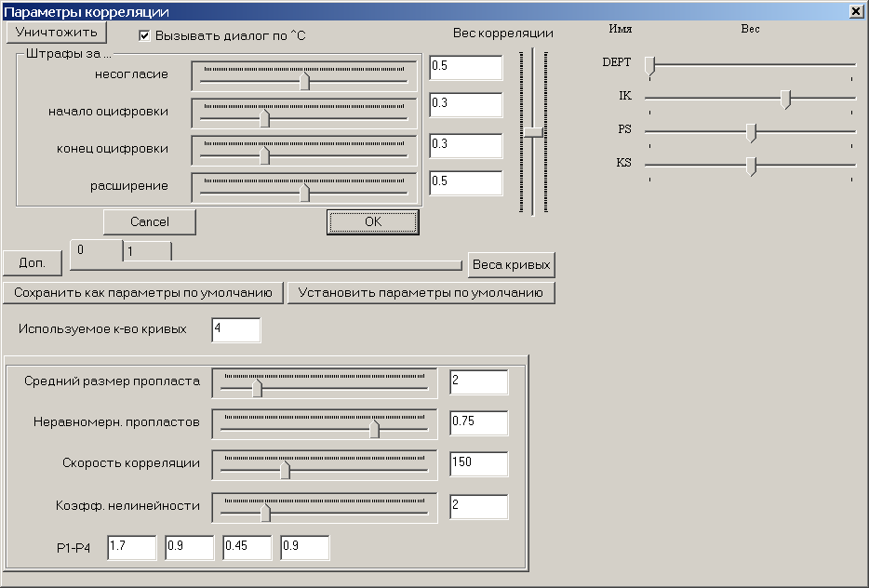The height and width of the screenshot is (588, 869).
Task: Edit the Средний размер пропласта value field
Action: tap(479, 382)
